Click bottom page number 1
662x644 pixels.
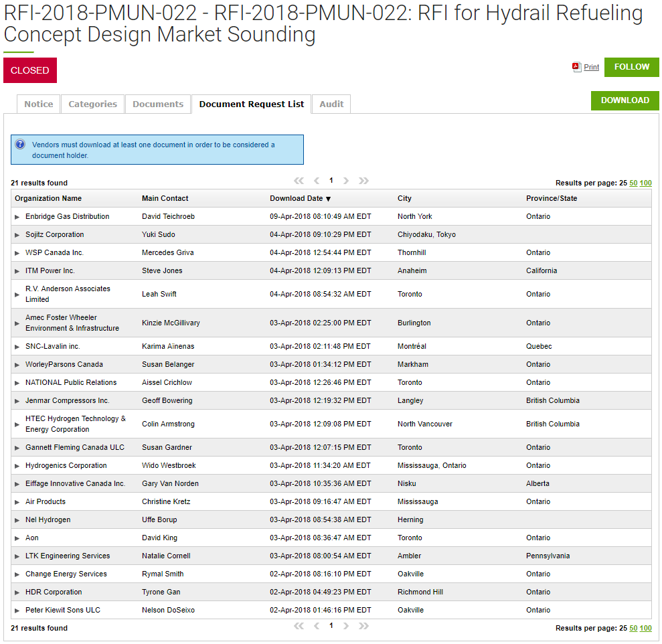click(331, 625)
